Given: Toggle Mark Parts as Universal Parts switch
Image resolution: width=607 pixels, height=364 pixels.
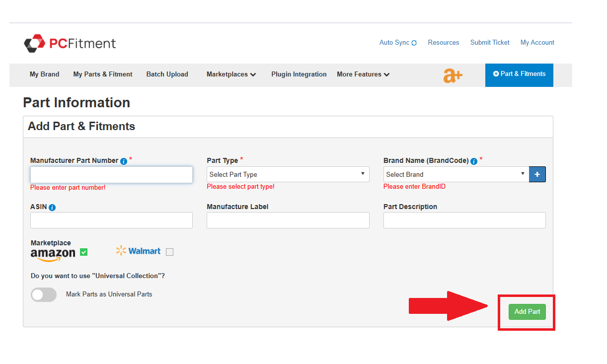Looking at the screenshot, I should (x=44, y=294).
